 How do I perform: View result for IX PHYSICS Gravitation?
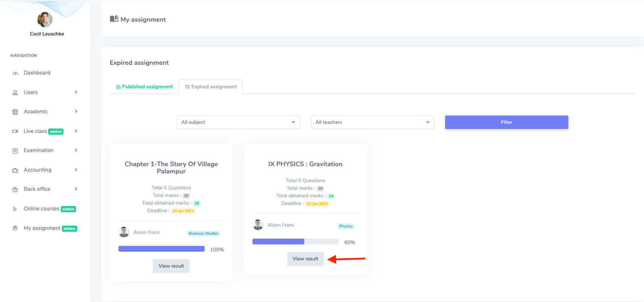pyautogui.click(x=305, y=259)
